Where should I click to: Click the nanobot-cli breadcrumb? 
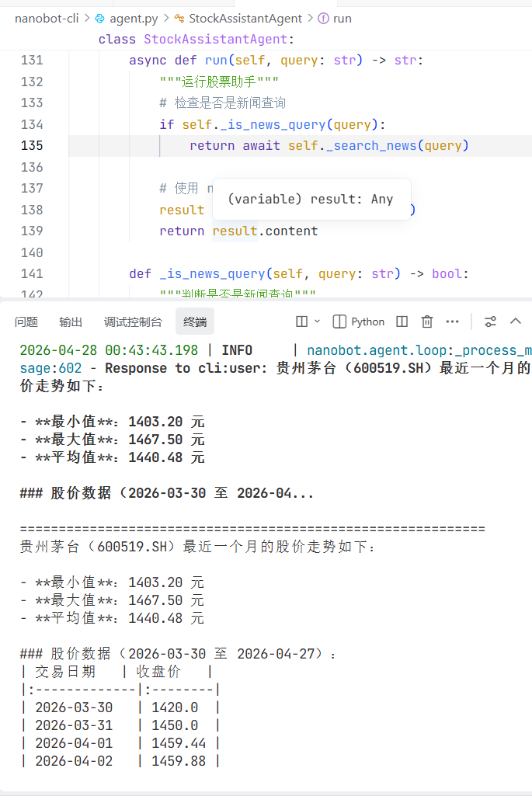click(x=47, y=19)
